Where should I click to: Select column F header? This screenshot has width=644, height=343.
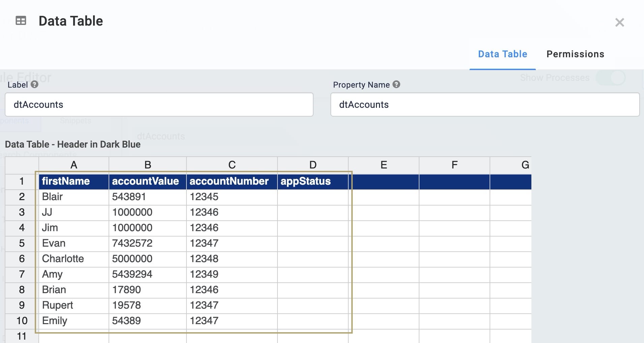pos(455,165)
